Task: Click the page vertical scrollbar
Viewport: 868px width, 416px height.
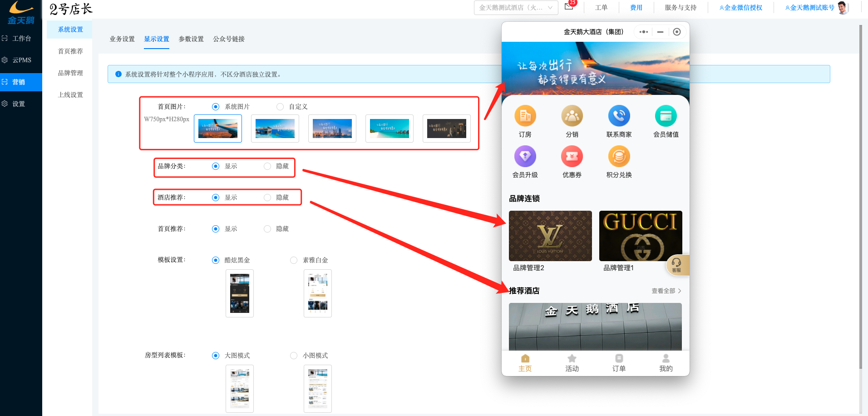Action: (x=861, y=196)
